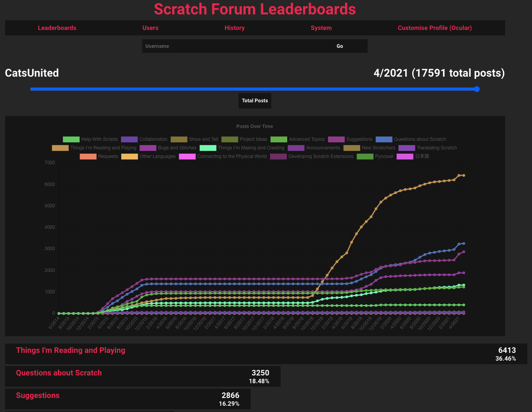The height and width of the screenshot is (412, 532).
Task: Toggle Requests legend swatch
Action: pos(88,156)
